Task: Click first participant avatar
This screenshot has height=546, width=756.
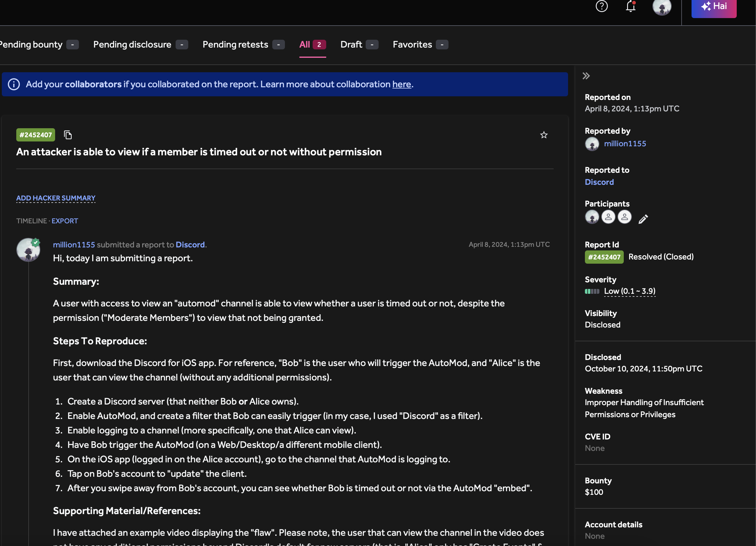Action: 592,217
